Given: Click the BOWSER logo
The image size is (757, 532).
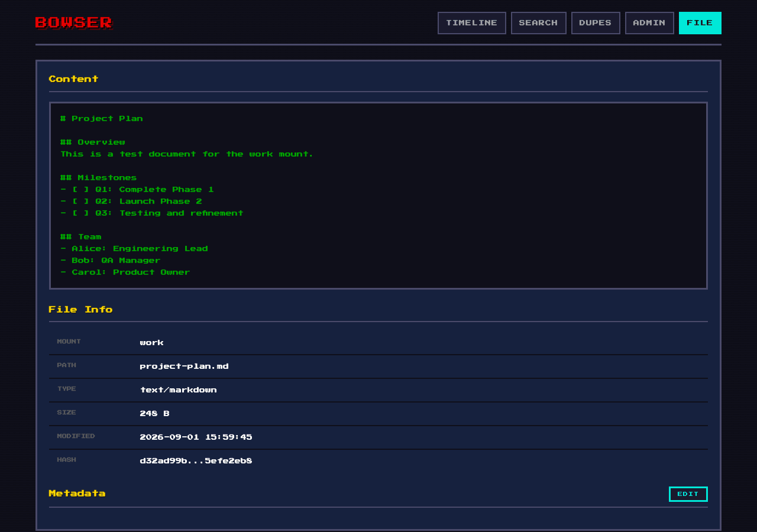Looking at the screenshot, I should pyautogui.click(x=74, y=23).
